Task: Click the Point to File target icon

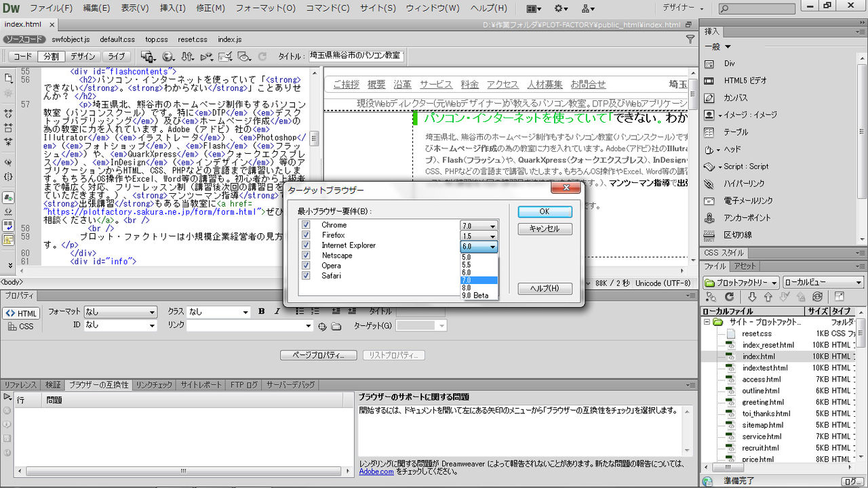Action: click(323, 326)
